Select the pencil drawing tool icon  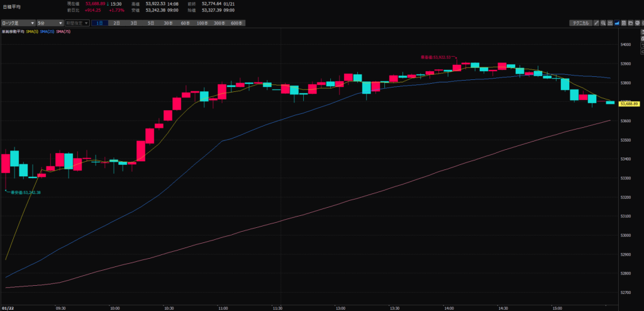tap(596, 23)
